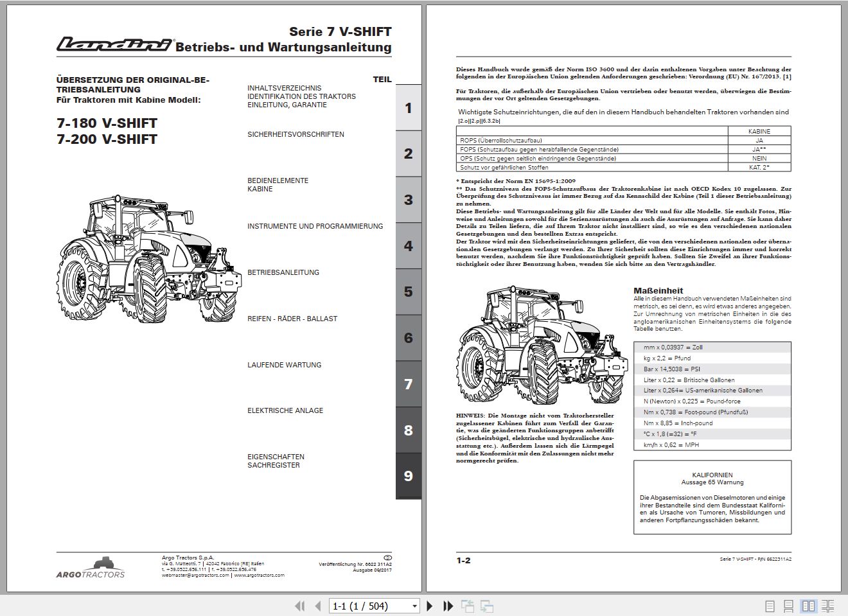The image size is (848, 616).
Task: Click the Landini logo
Action: (114, 44)
